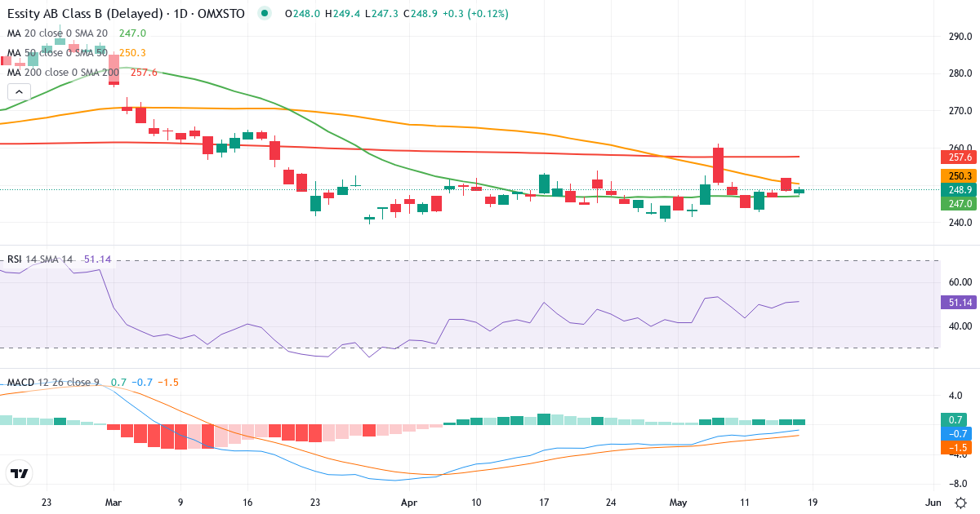Click the 280.0 price axis label
Image resolution: width=980 pixels, height=514 pixels.
pyautogui.click(x=960, y=73)
